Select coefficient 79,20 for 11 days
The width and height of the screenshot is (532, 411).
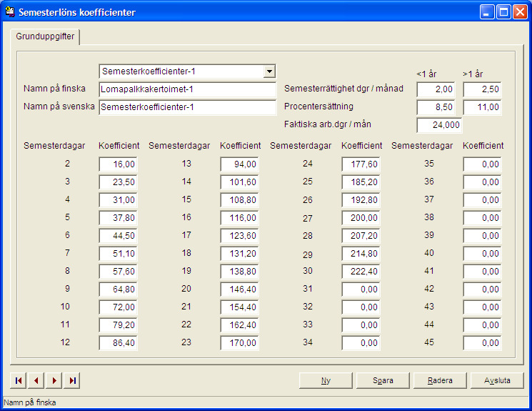[118, 325]
